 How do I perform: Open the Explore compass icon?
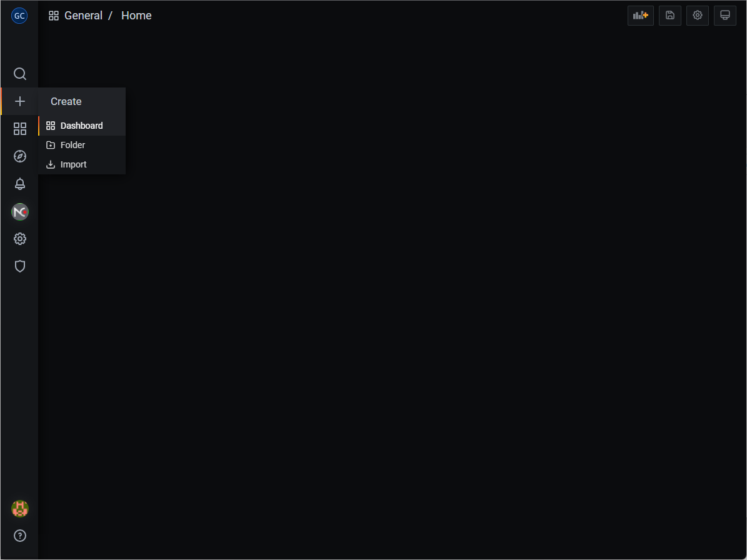tap(19, 156)
